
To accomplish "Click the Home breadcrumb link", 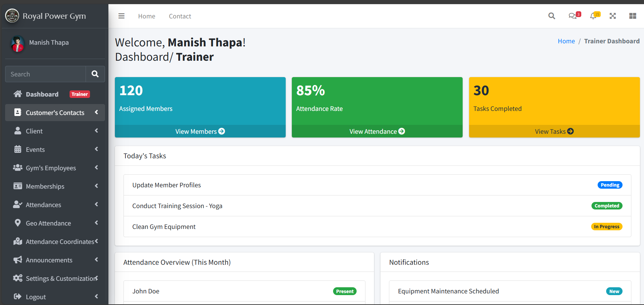I will click(x=566, y=41).
